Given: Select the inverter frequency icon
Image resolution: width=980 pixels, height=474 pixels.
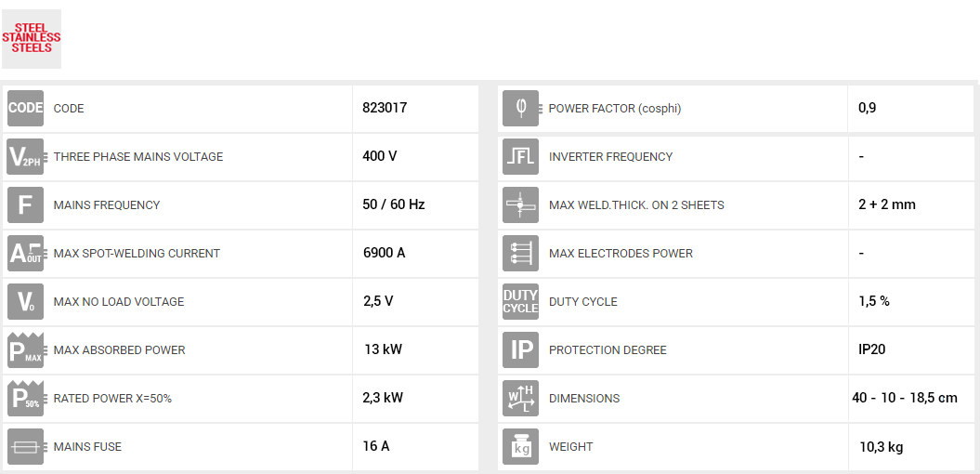Looking at the screenshot, I should (x=520, y=156).
